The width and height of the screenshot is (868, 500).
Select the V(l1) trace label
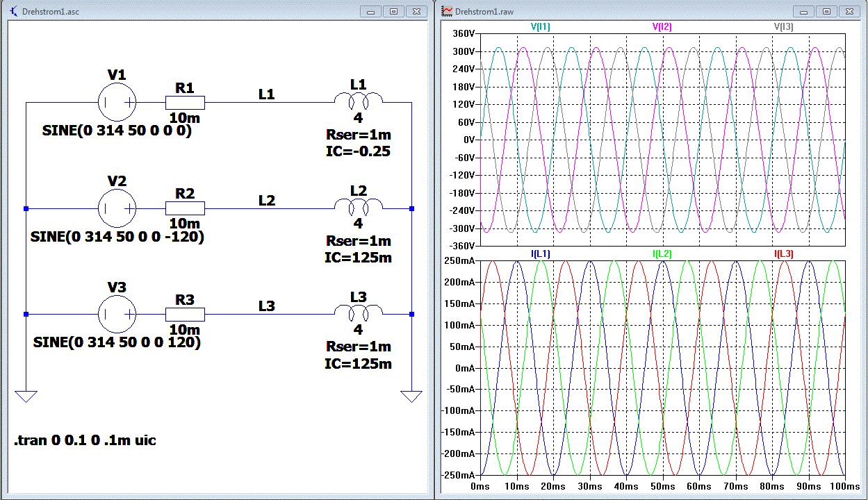[540, 27]
